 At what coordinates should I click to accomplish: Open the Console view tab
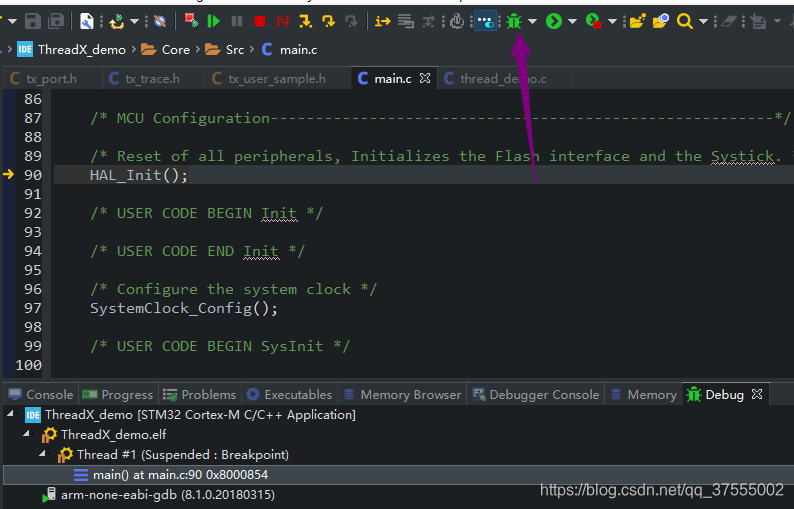(x=41, y=395)
